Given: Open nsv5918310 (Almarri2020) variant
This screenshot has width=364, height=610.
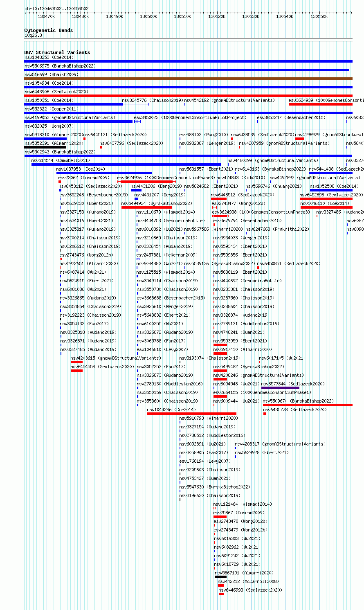Looking at the screenshot, I should [53, 135].
